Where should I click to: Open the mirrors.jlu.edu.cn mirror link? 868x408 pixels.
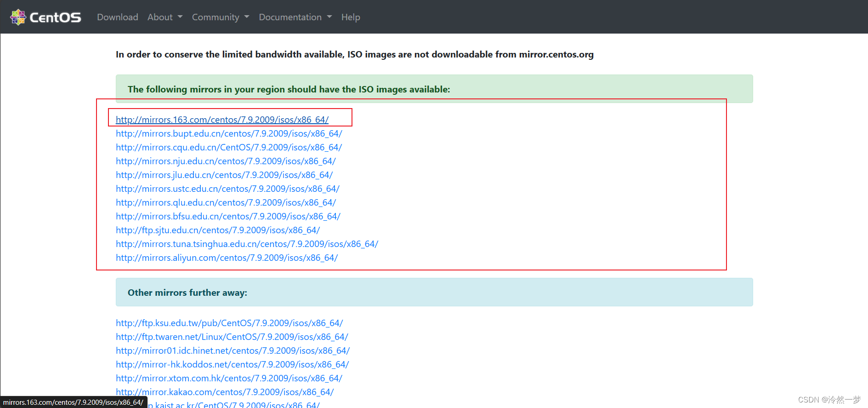coord(224,175)
